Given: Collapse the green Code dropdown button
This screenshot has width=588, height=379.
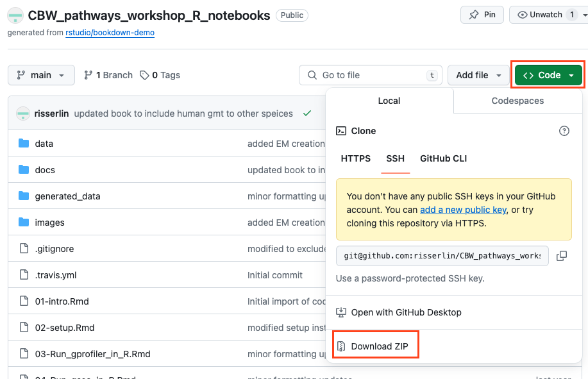Looking at the screenshot, I should (x=548, y=75).
